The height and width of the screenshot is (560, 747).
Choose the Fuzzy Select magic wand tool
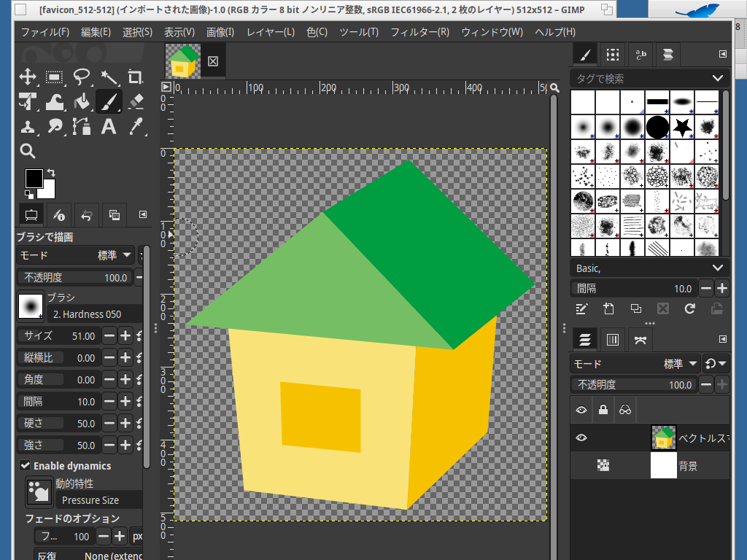tap(109, 77)
